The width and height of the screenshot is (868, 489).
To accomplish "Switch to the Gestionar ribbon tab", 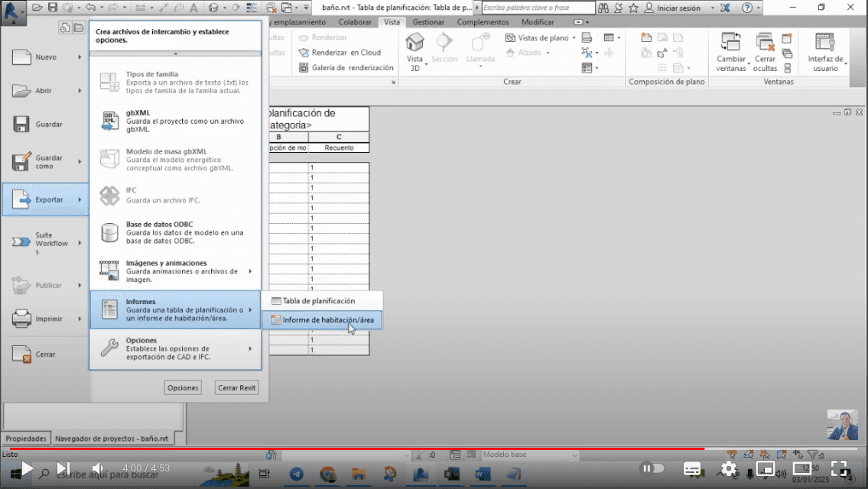I will pos(428,22).
